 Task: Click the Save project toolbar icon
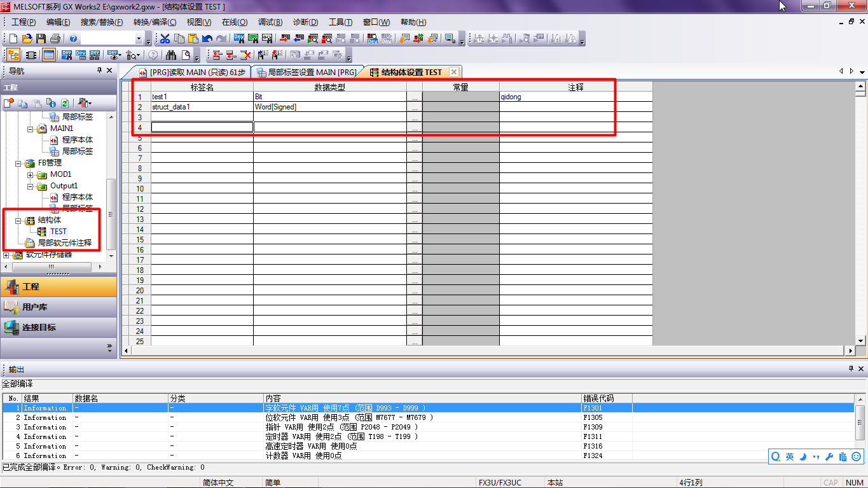coord(41,39)
